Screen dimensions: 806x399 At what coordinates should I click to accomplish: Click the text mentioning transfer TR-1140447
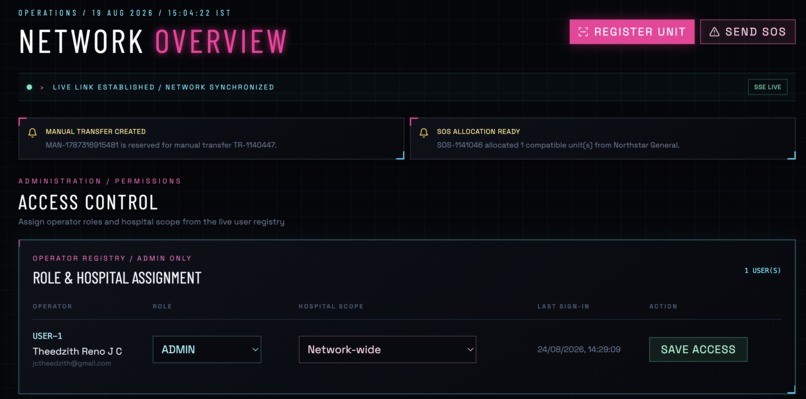pyautogui.click(x=161, y=146)
